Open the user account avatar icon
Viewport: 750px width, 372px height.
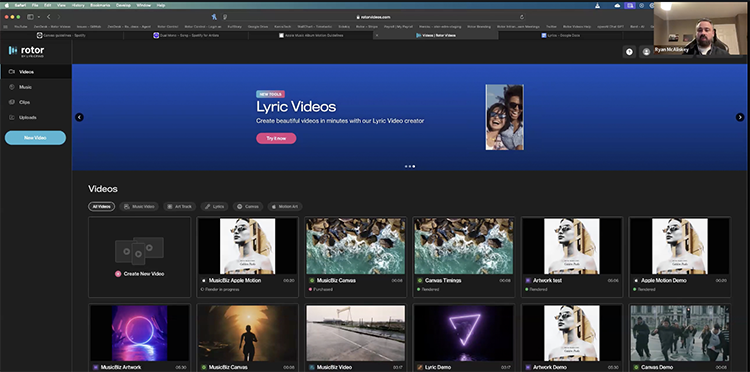tap(646, 52)
